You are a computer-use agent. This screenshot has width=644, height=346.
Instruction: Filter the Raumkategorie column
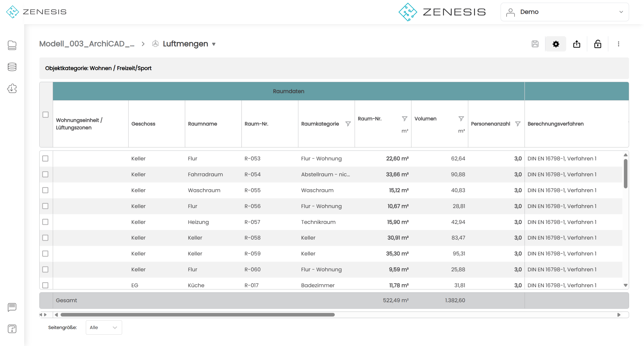coord(348,124)
